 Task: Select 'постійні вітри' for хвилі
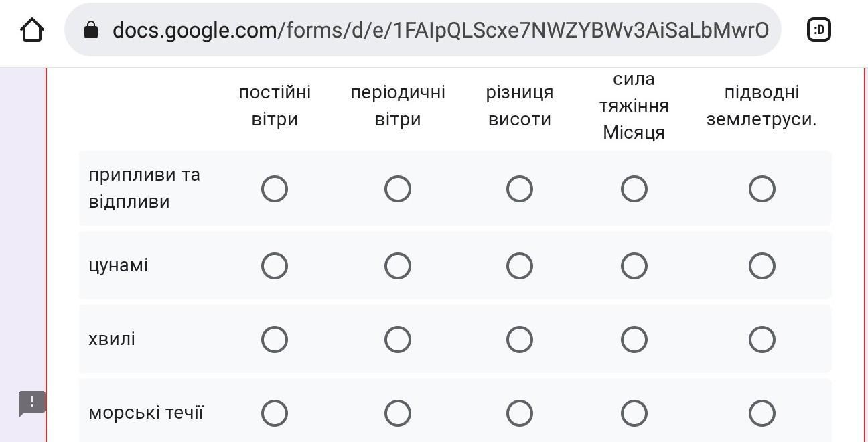click(275, 340)
